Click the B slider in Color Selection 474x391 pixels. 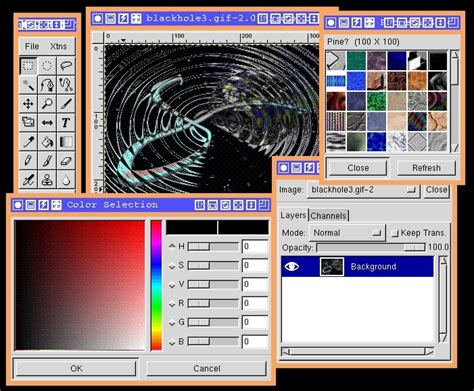[213, 342]
